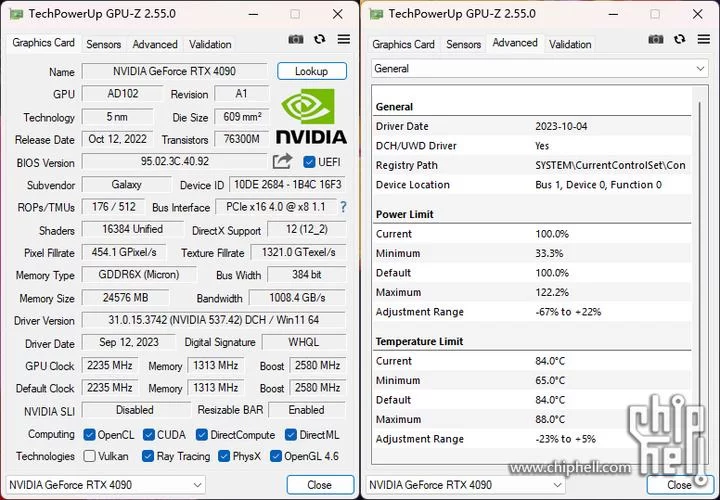Click the NVIDIA logo image
Screen dimensions: 720x500
311,117
